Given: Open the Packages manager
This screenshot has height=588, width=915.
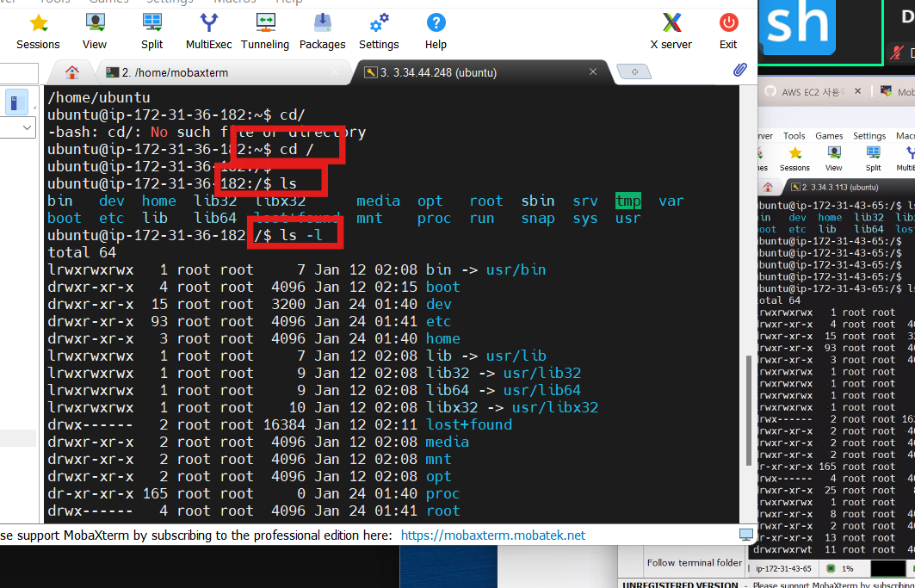Looking at the screenshot, I should coord(322,32).
